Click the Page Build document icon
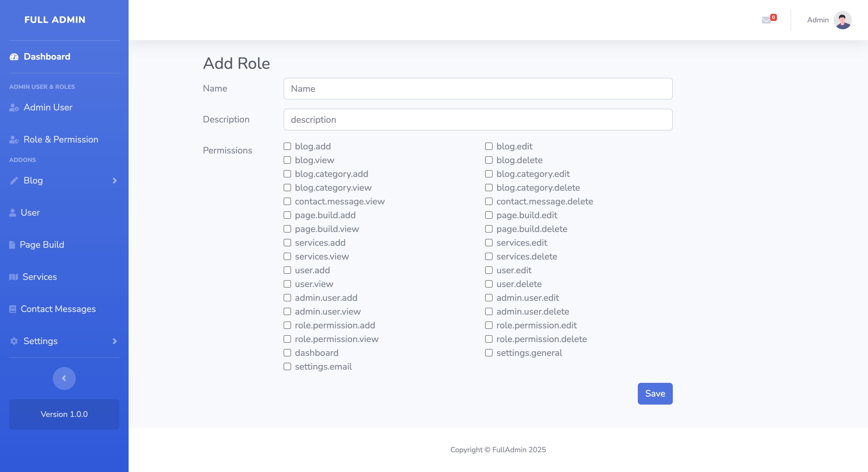This screenshot has width=868, height=472. coord(12,245)
